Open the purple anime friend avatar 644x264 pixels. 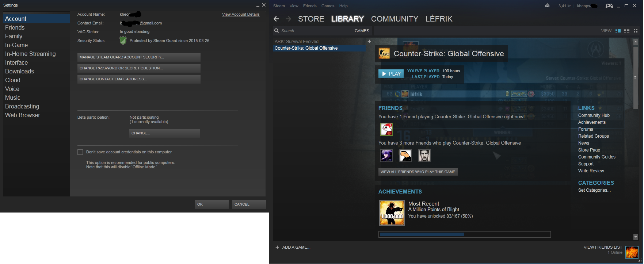[x=386, y=156]
